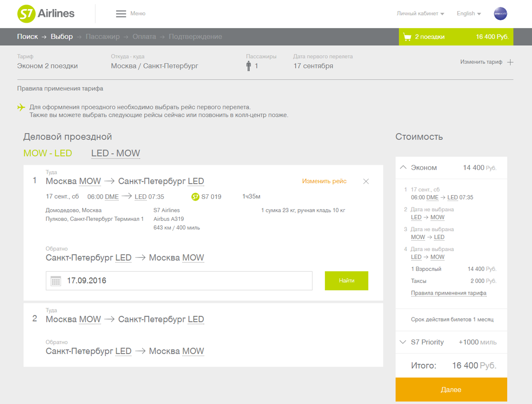Image resolution: width=532 pixels, height=404 pixels.
Task: Select the Оплата breadcrumb step
Action: [x=144, y=37]
